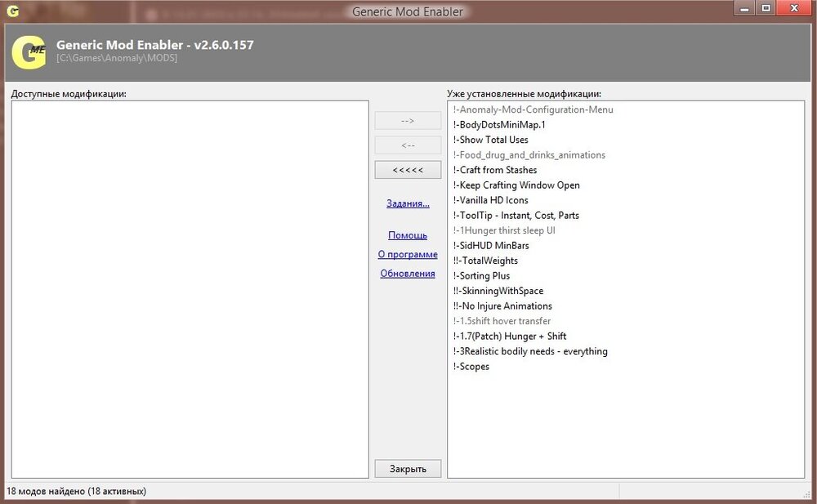Screen dimensions: 817x504
Task: Open the Помощь link
Action: pos(408,235)
